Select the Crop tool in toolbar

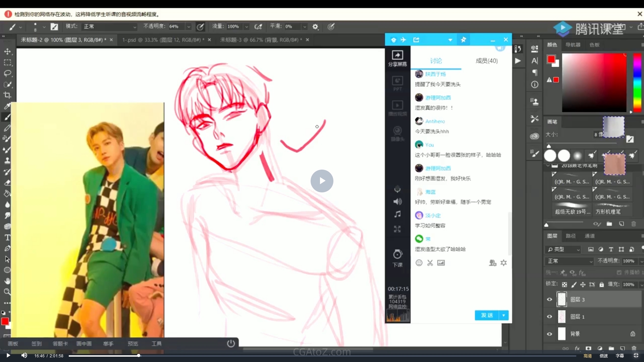pyautogui.click(x=7, y=95)
